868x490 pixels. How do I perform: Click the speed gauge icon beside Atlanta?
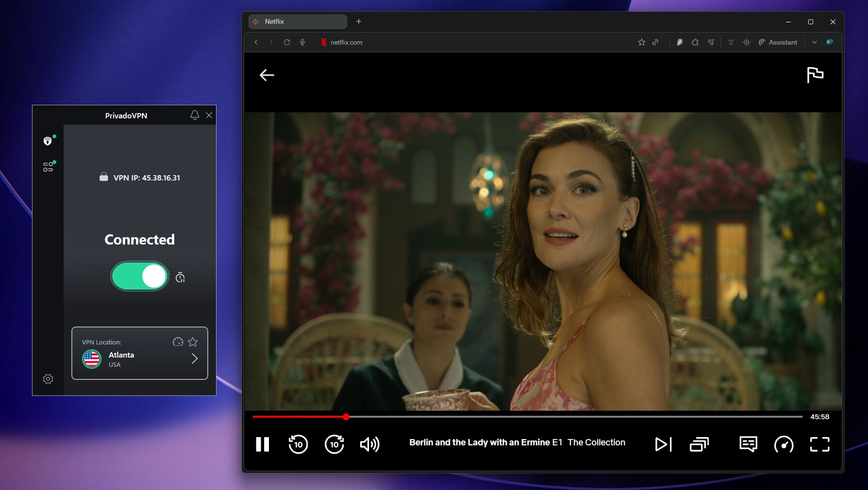pos(178,342)
